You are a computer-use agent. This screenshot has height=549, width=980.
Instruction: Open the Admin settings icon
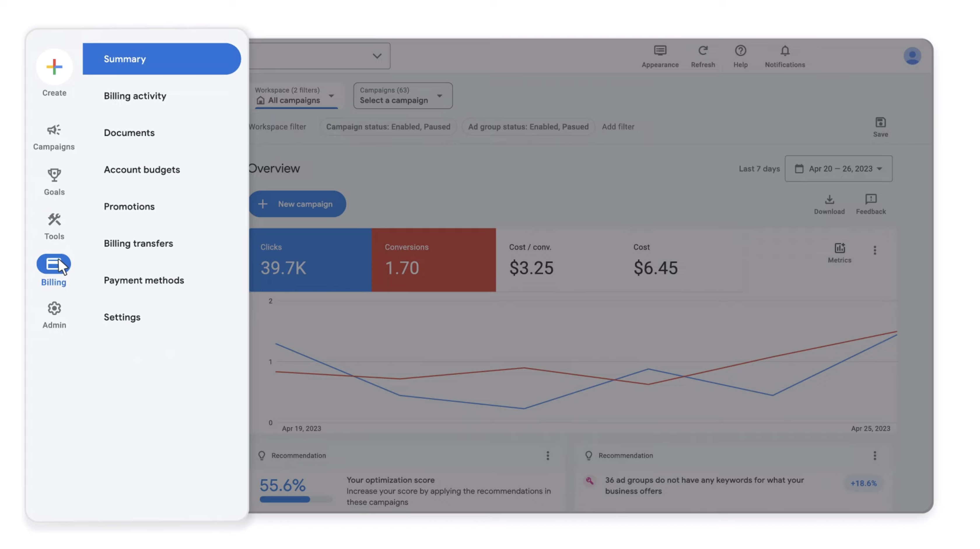pos(54,308)
